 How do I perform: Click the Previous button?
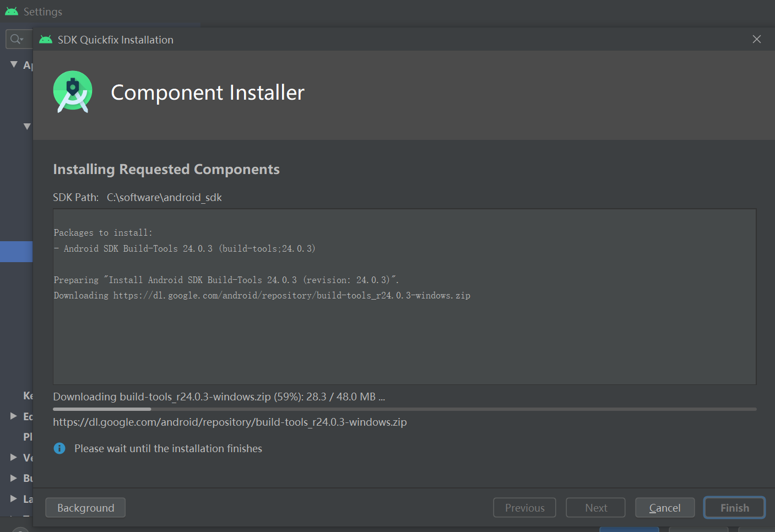[524, 508]
